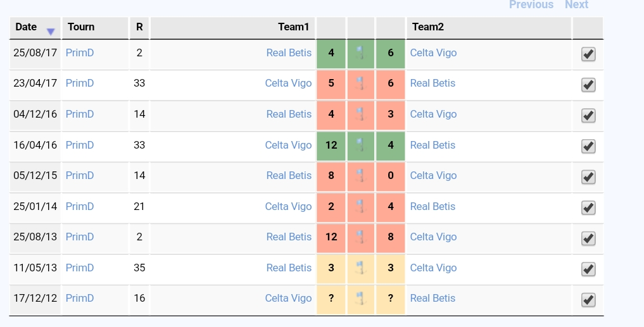The height and width of the screenshot is (327, 644).
Task: Sort by the Team1 column header
Action: (x=293, y=27)
